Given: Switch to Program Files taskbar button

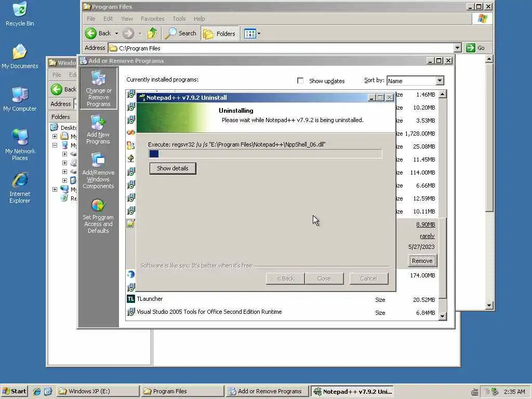Looking at the screenshot, I should 182,391.
